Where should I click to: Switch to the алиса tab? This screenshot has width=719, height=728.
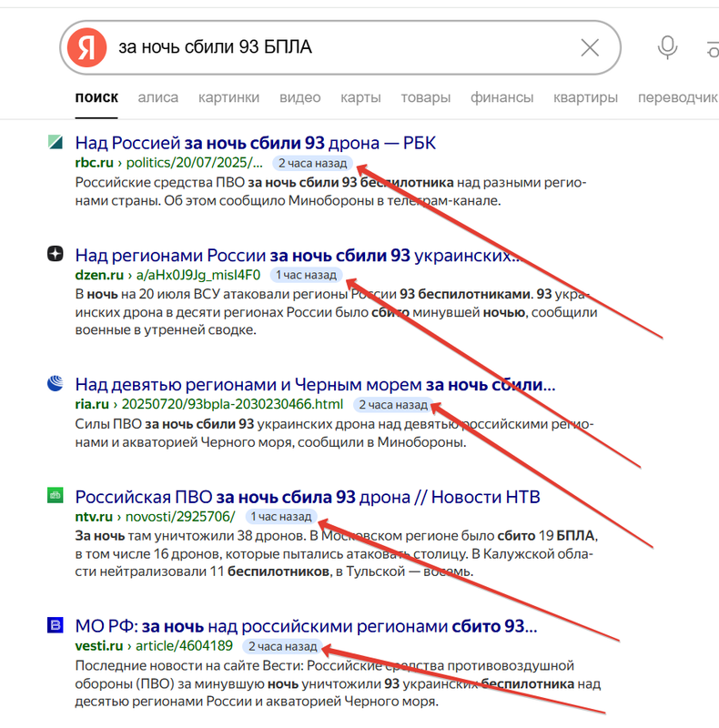pos(158,97)
